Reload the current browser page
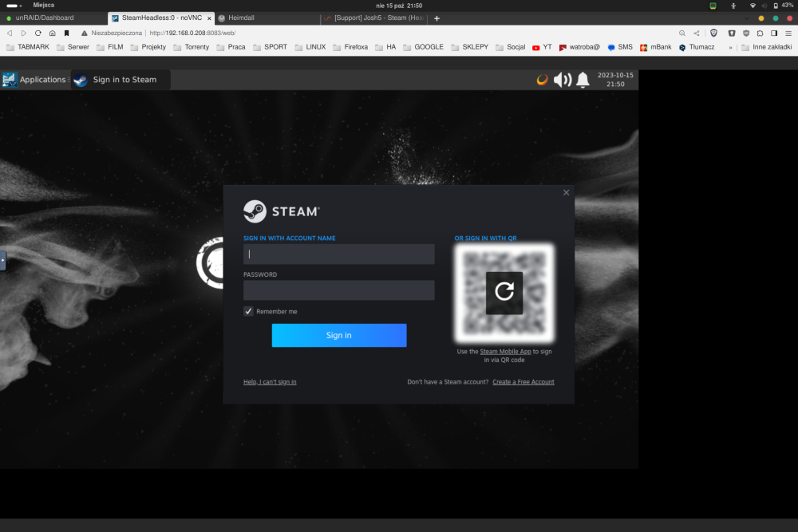798x532 pixels. 38,33
